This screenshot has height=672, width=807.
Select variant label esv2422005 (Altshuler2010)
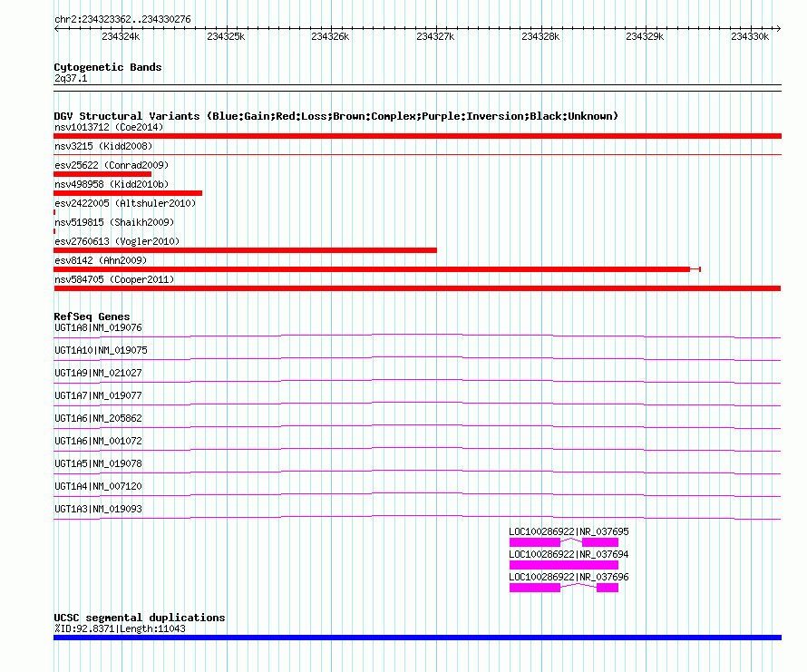click(x=125, y=203)
